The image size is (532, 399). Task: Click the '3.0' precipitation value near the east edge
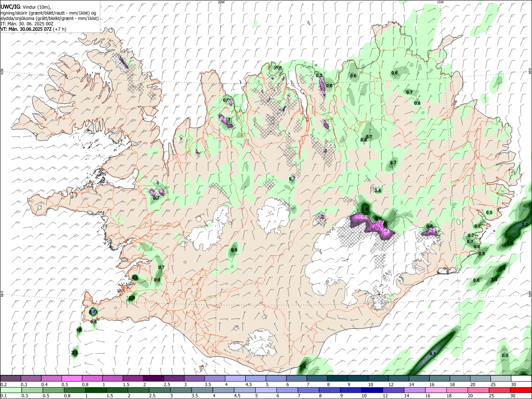point(525,224)
